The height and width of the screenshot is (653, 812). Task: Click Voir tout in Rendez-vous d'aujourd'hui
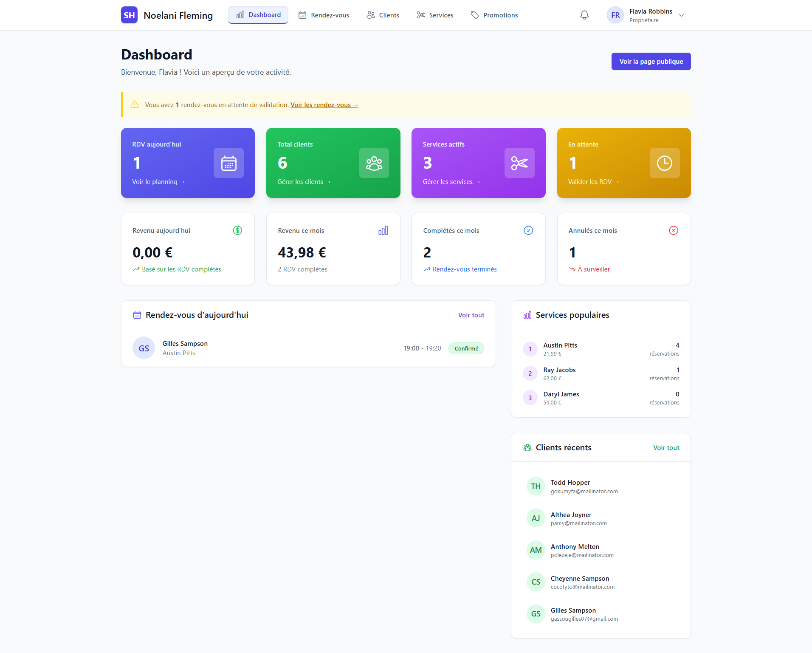(x=471, y=315)
